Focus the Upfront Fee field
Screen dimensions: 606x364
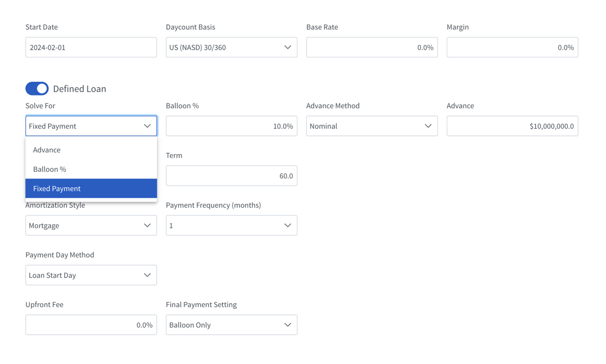pos(91,325)
